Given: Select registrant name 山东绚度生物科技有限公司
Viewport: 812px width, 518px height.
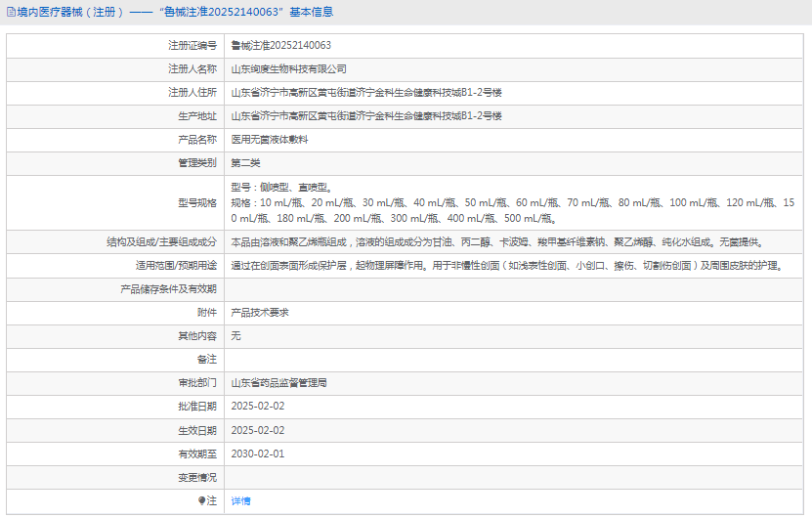Looking at the screenshot, I should coord(288,68).
